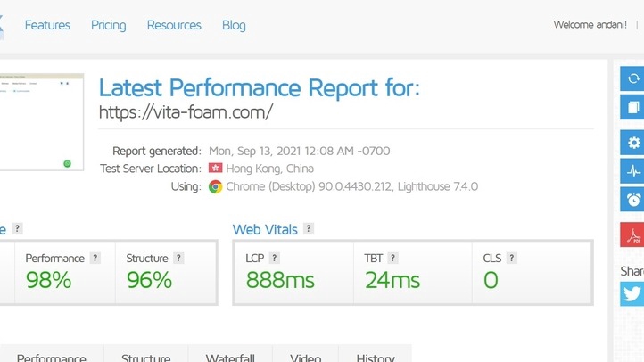Switch to the History tab
The width and height of the screenshot is (644, 362).
(375, 354)
